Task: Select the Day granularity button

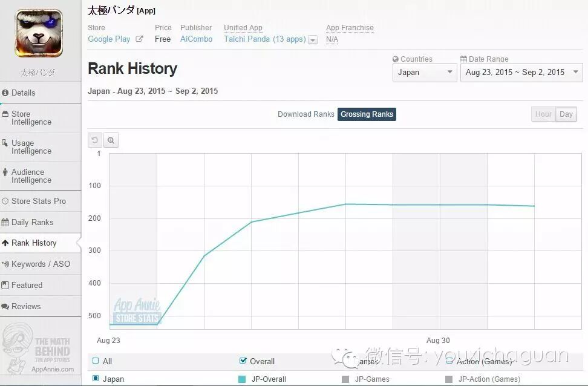Action: 566,114
